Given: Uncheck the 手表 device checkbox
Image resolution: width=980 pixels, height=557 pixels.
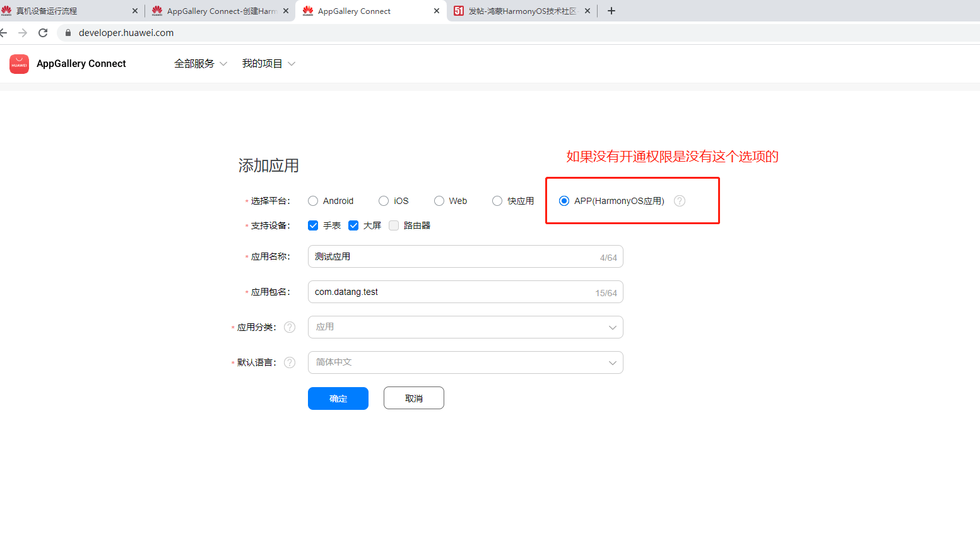Looking at the screenshot, I should [x=313, y=225].
